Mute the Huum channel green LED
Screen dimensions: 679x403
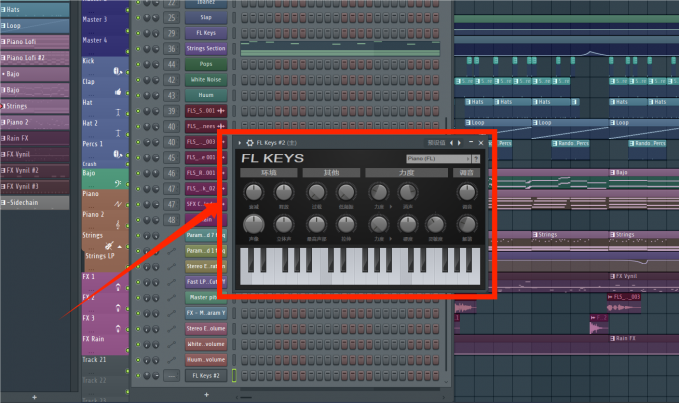tap(138, 96)
